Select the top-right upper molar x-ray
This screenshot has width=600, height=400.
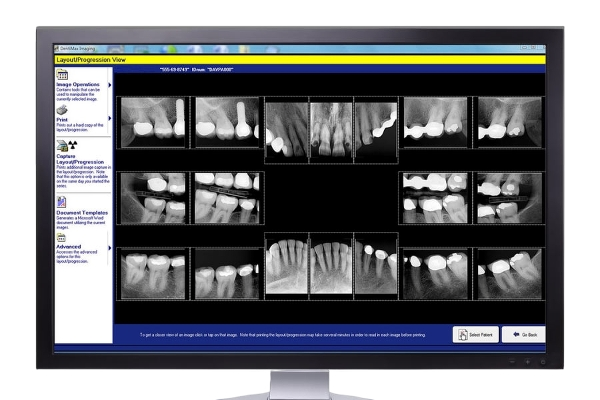coord(510,122)
